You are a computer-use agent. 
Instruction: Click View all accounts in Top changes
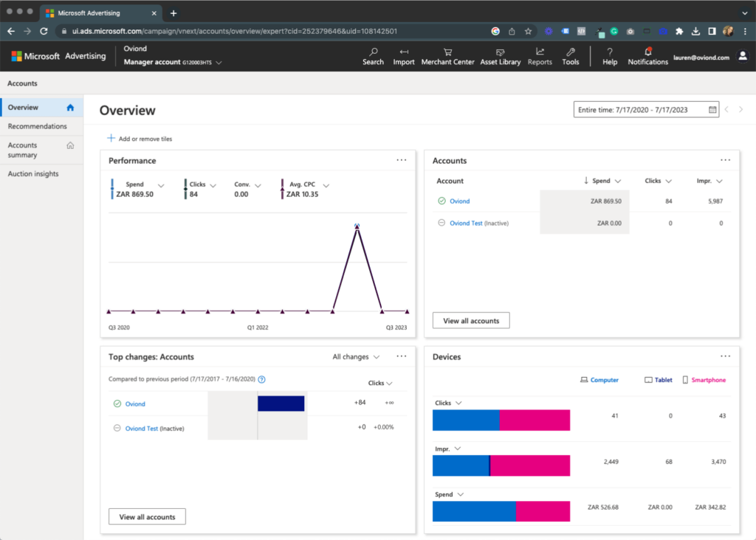click(147, 516)
